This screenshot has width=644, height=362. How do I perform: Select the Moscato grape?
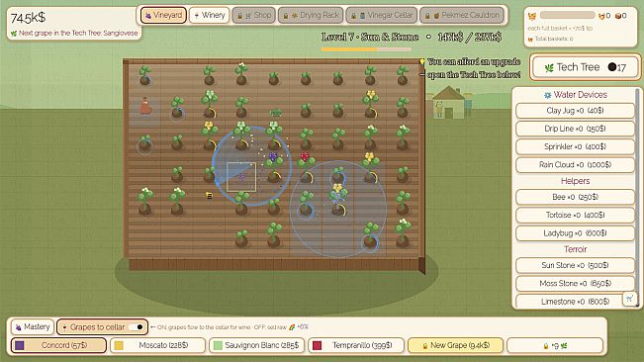click(157, 345)
